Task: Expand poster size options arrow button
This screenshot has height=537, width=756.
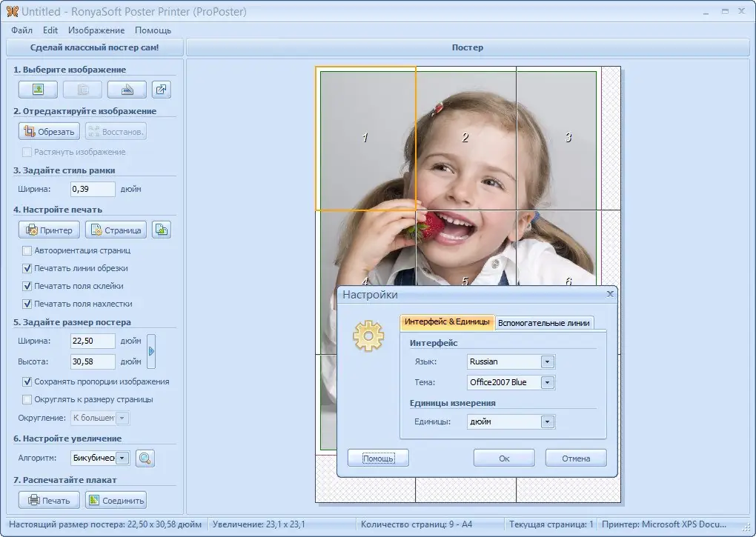Action: 151,351
